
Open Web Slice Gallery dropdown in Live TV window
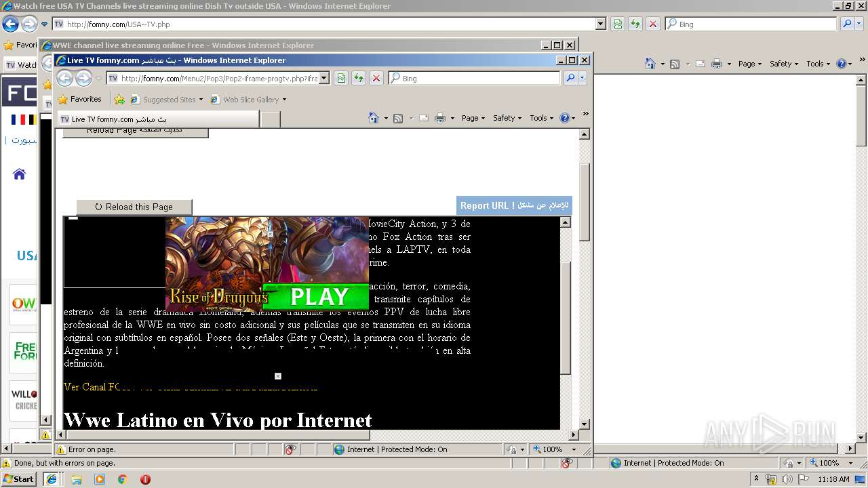[x=284, y=100]
